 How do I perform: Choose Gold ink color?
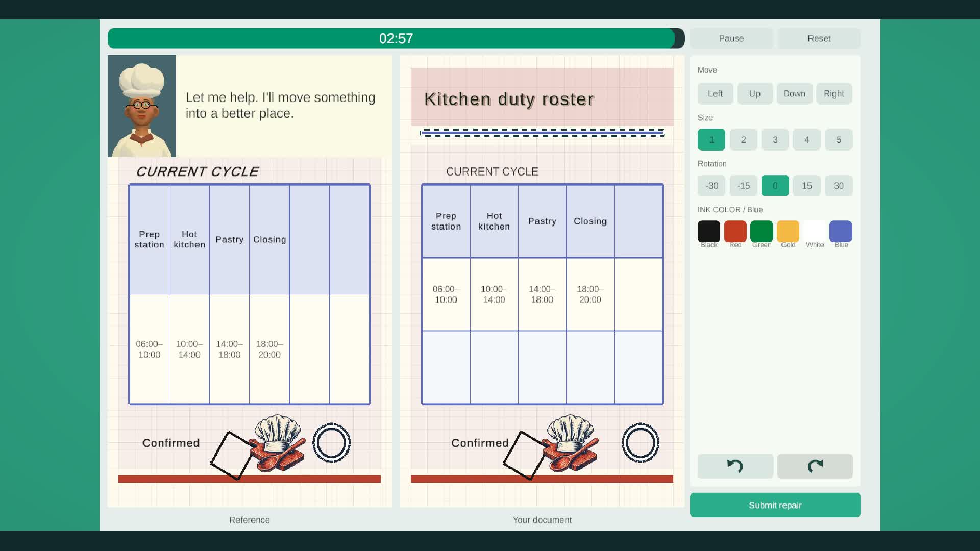pyautogui.click(x=788, y=232)
